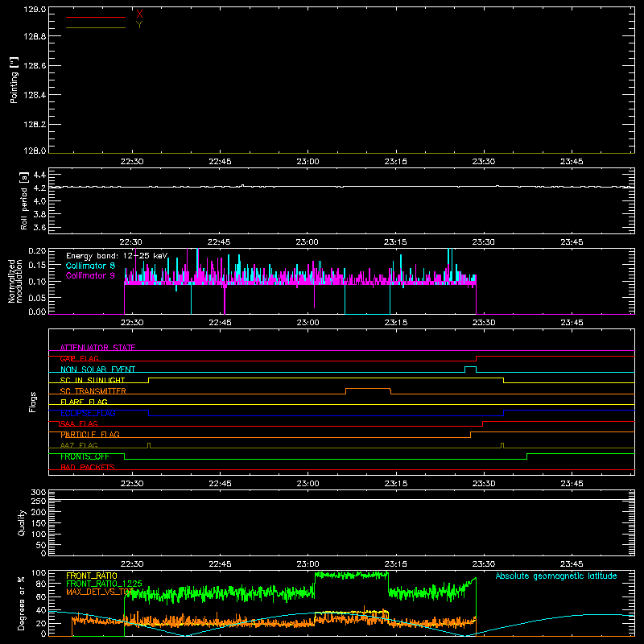Screen dimensions: 644x644
Task: Click 23:45 time label under Quality plot
Action: (x=572, y=564)
